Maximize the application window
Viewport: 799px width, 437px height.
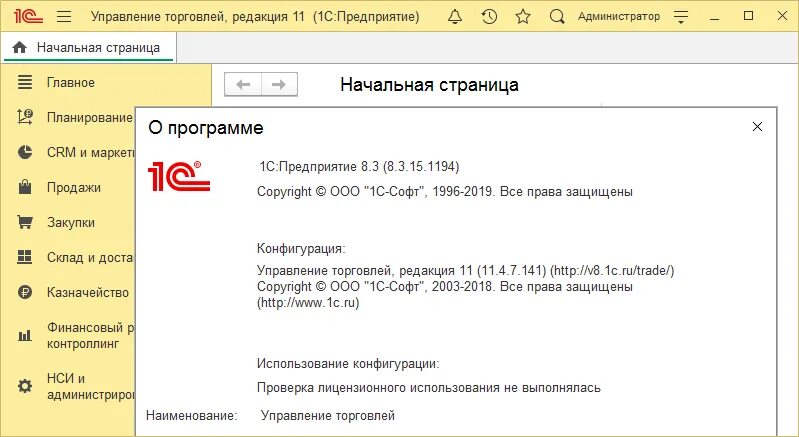click(749, 16)
